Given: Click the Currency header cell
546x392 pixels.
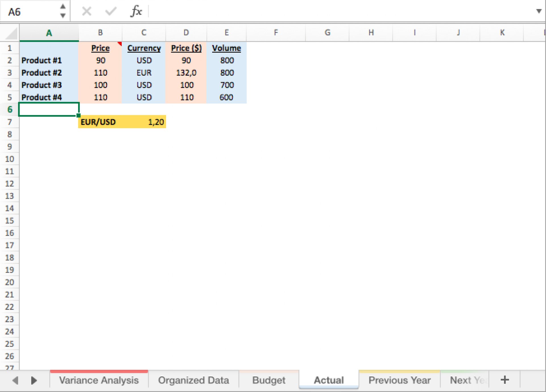Looking at the screenshot, I should [x=144, y=48].
